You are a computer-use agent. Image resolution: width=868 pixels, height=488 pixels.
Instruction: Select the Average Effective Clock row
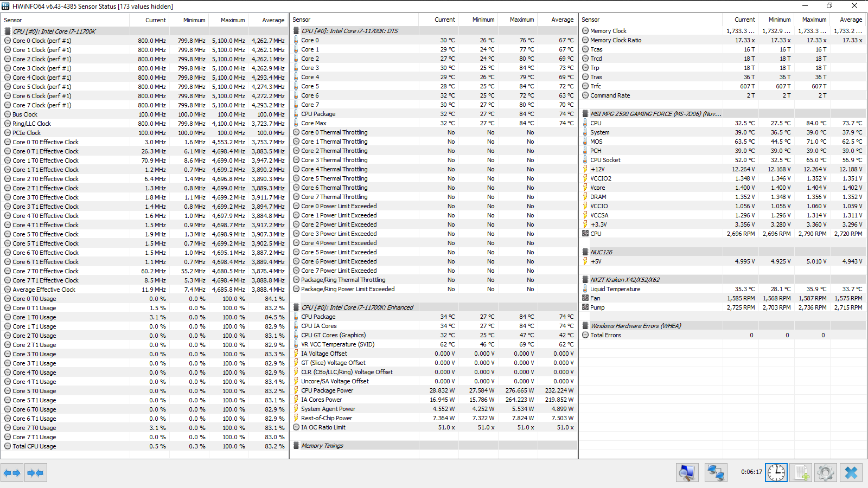[144, 290]
